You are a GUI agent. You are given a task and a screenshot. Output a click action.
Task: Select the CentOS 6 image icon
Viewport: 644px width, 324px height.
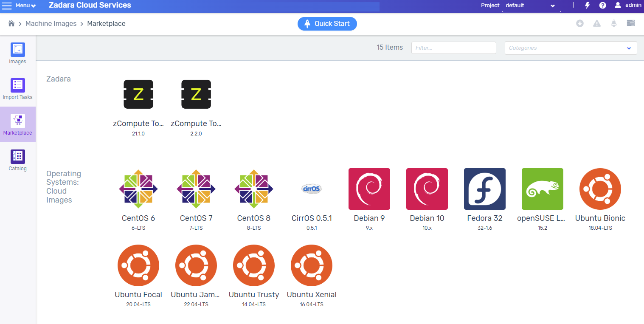coord(138,189)
